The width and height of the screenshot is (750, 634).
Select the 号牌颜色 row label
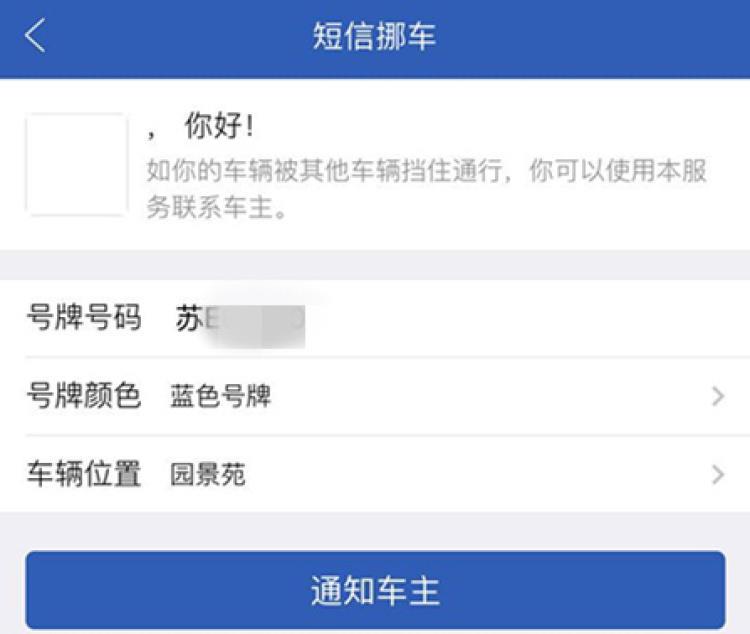coord(84,396)
